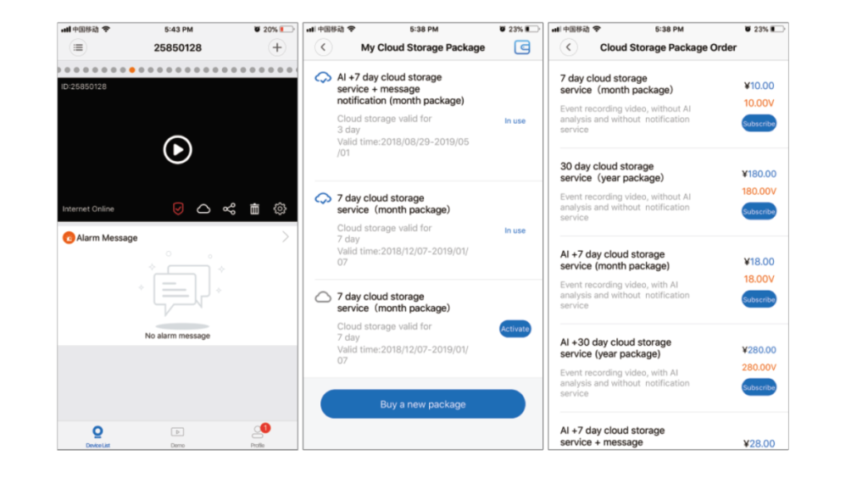
Task: Select the highlighted orange page indicator dot
Action: tap(131, 70)
